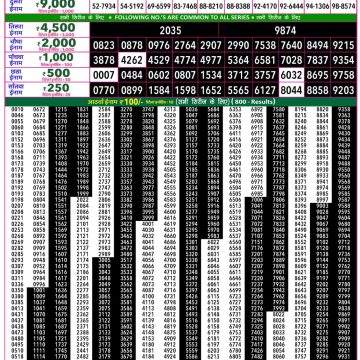Select ticket number 52-7934
The height and width of the screenshot is (360, 360).
(103, 6)
